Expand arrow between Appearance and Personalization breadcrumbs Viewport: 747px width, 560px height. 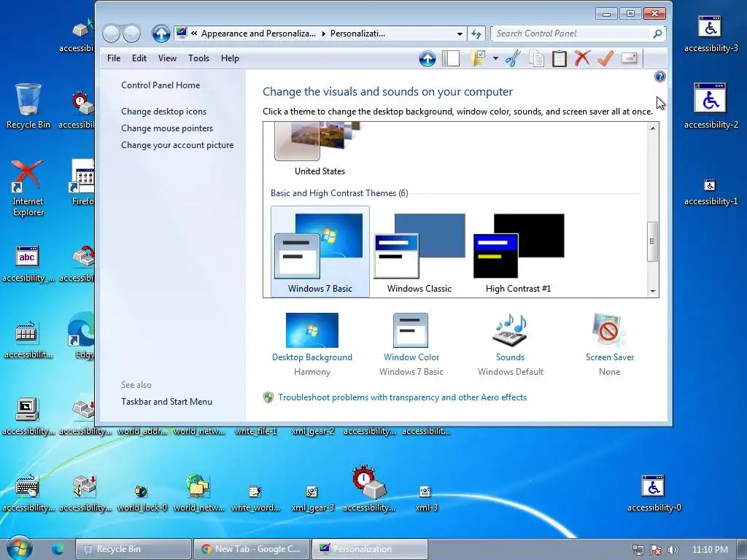pos(323,34)
